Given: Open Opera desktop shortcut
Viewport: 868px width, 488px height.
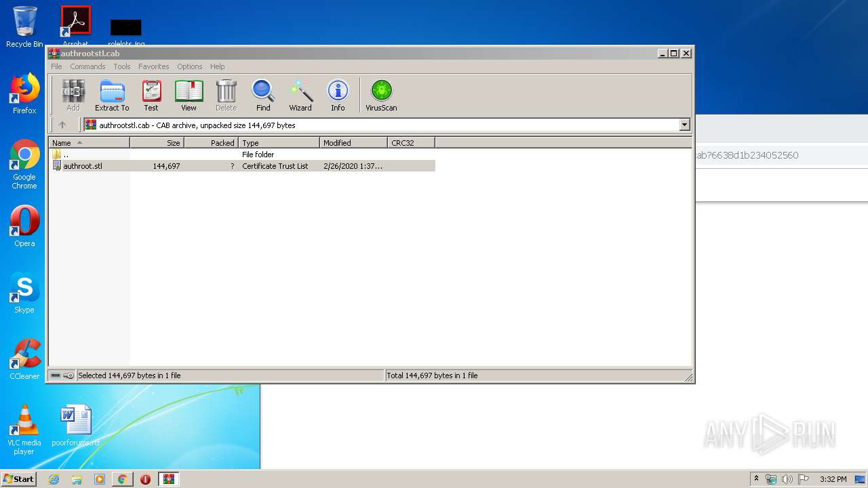Looking at the screenshot, I should click(x=24, y=226).
